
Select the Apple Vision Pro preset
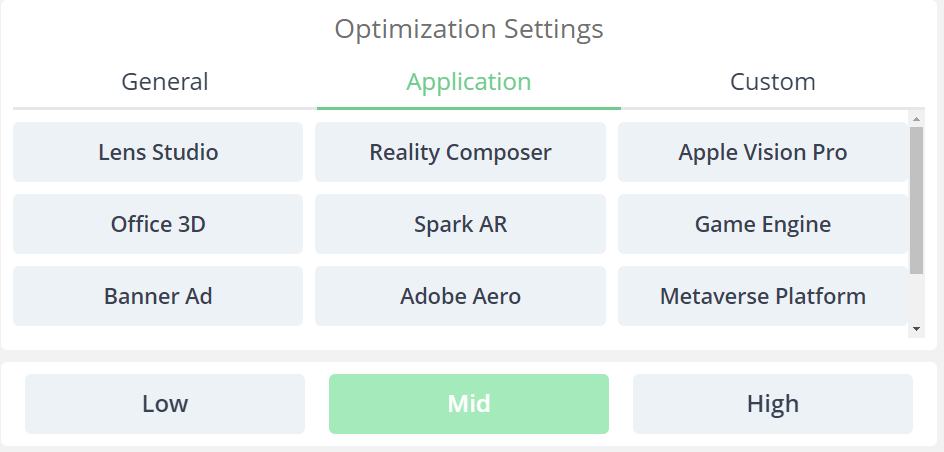763,152
